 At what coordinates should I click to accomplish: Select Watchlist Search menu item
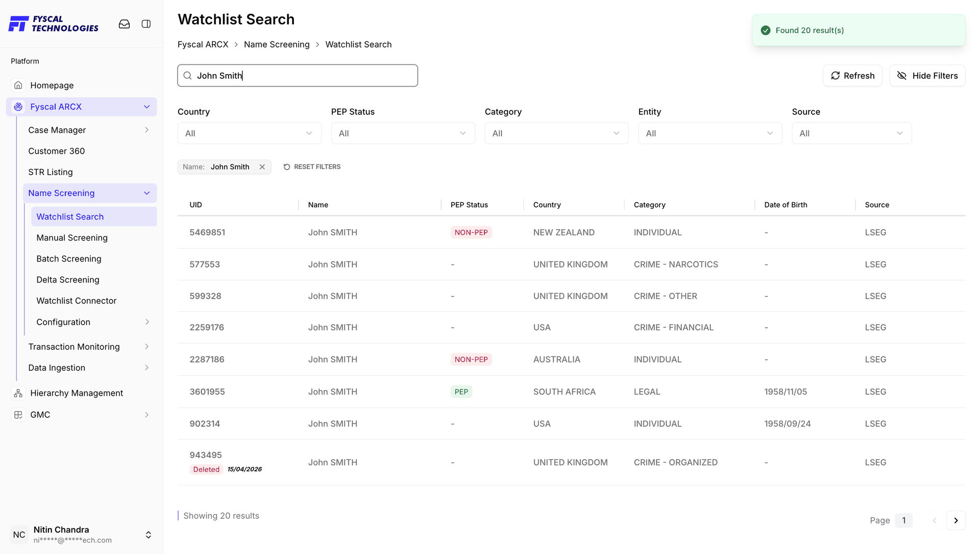94,216
